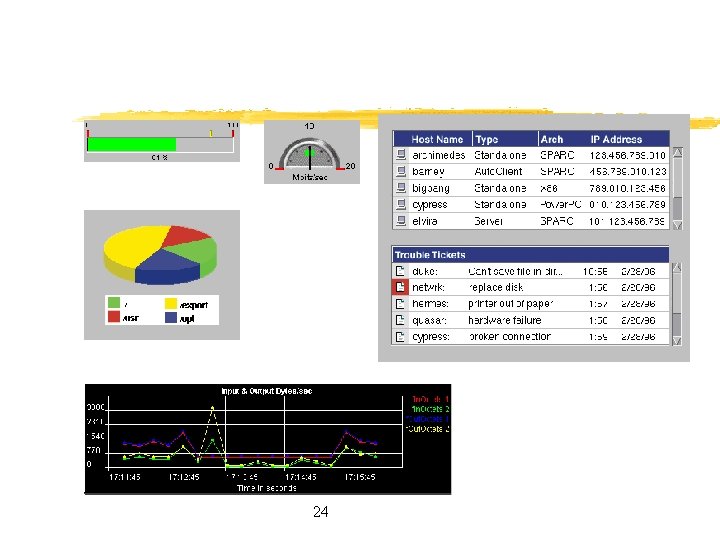This screenshot has height=540, width=720.
Task: Click 'OutOctets 1' chart legend entry
Action: click(x=428, y=419)
